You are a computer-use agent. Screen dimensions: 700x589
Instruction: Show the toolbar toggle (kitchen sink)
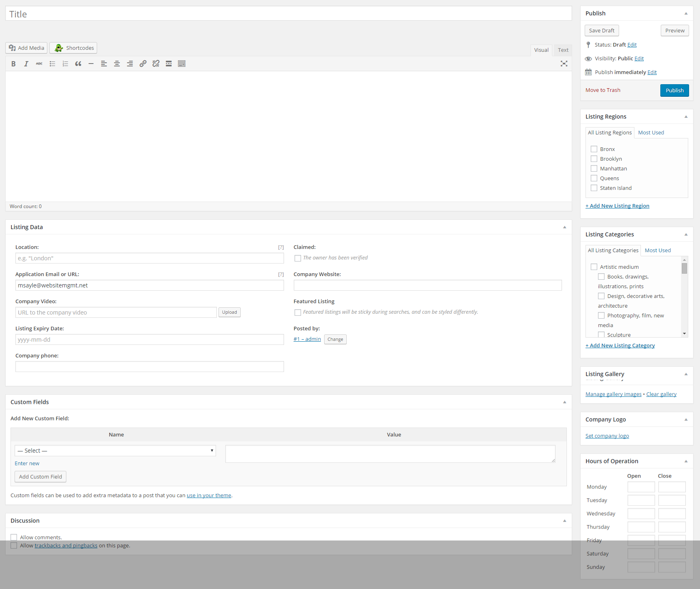tap(182, 64)
